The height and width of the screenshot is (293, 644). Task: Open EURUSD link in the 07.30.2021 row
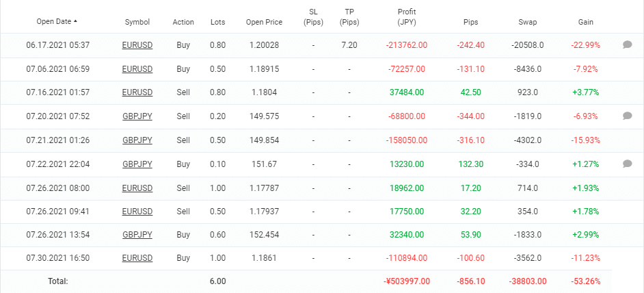tap(137, 258)
